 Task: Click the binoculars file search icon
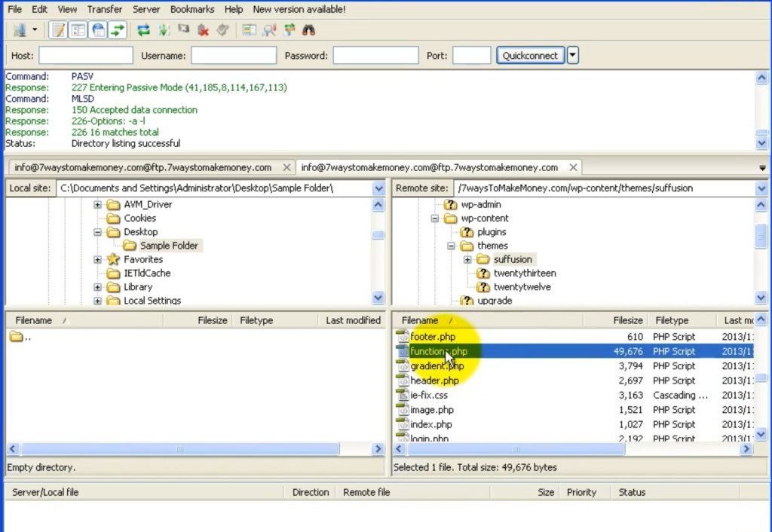(x=308, y=30)
